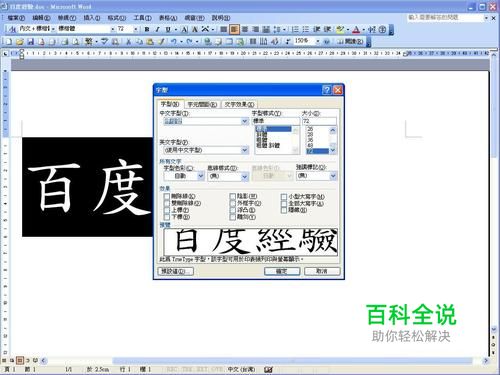Click the bulleted list icon

[305, 30]
